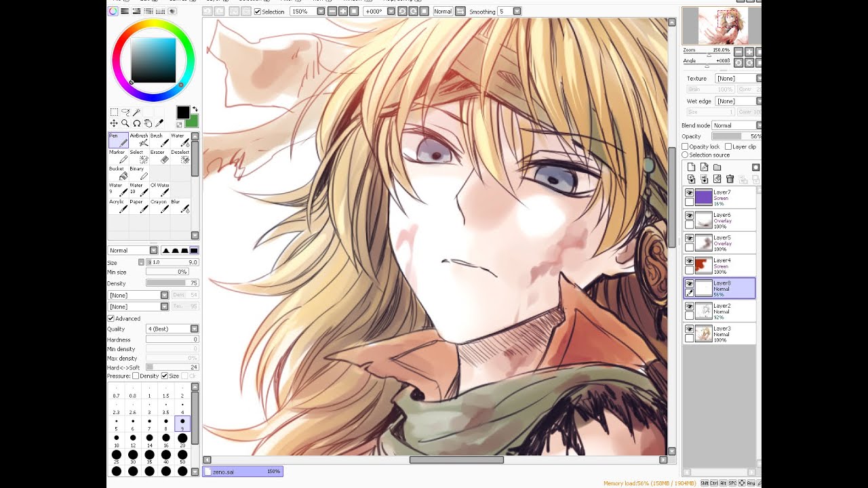The height and width of the screenshot is (488, 868).
Task: Click the zeno.sai document tab
Action: (243, 472)
